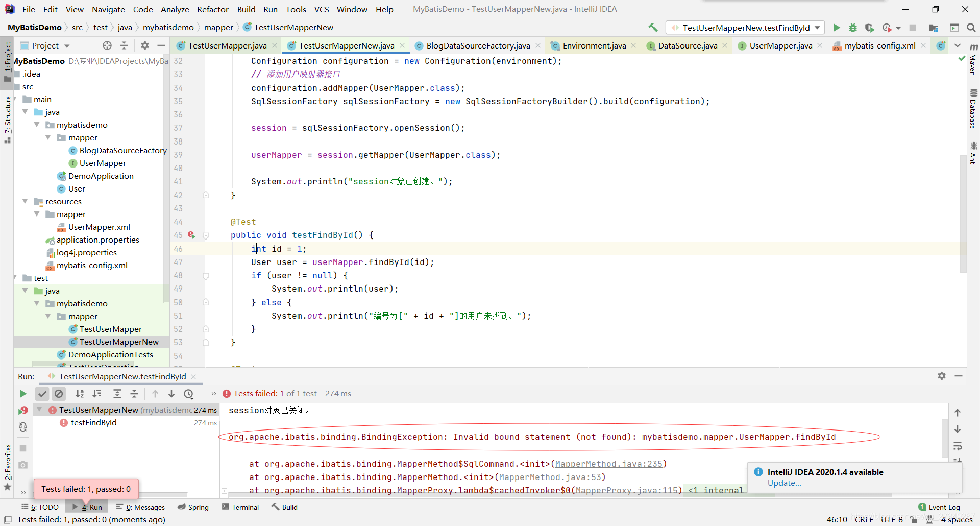
Task: Toggle soft-wrap in the console output
Action: tap(958, 446)
